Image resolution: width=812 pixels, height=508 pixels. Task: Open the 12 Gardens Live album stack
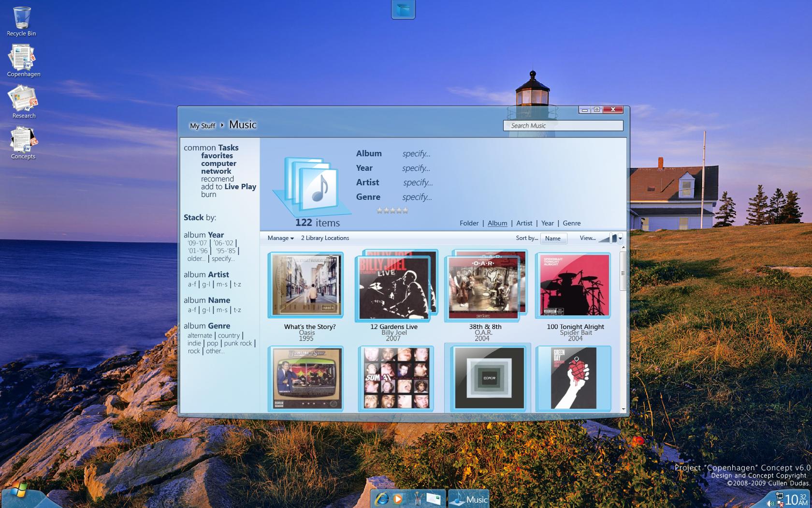396,285
